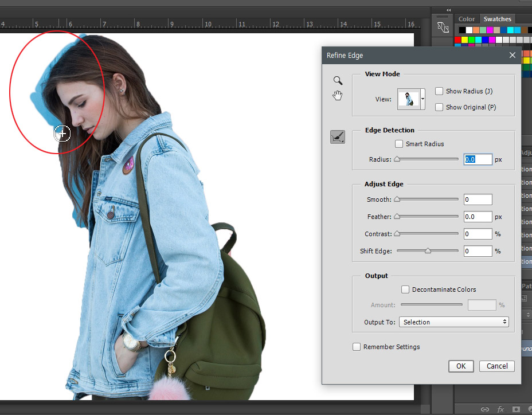Focus the Contrast percent field

point(478,234)
